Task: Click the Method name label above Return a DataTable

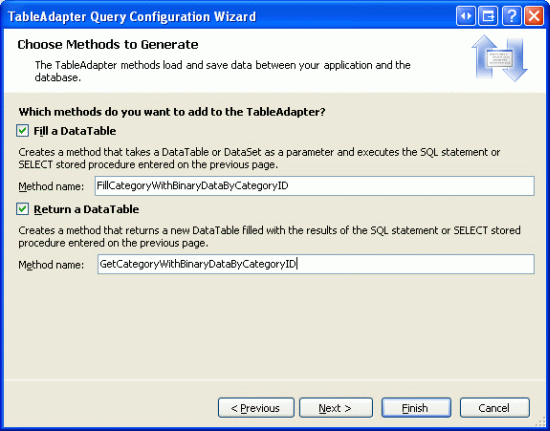Action: pyautogui.click(x=51, y=186)
